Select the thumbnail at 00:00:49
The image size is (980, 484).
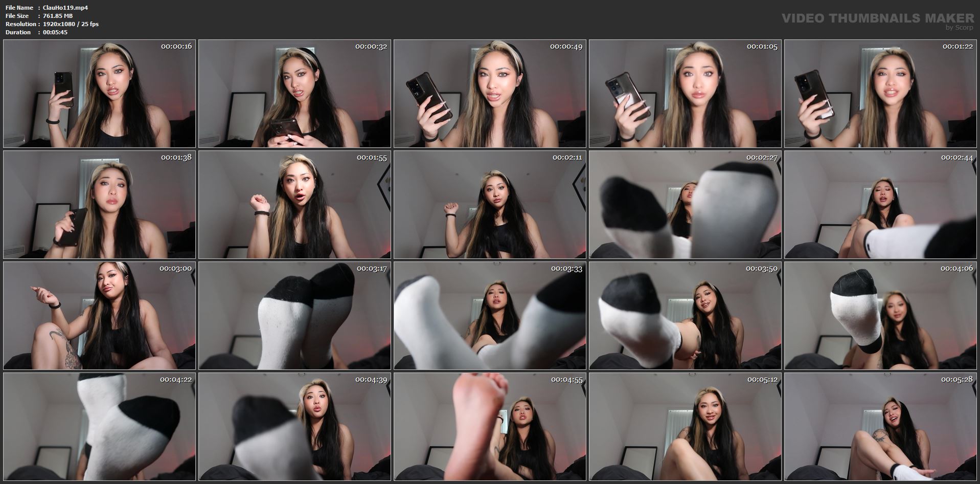pyautogui.click(x=490, y=94)
